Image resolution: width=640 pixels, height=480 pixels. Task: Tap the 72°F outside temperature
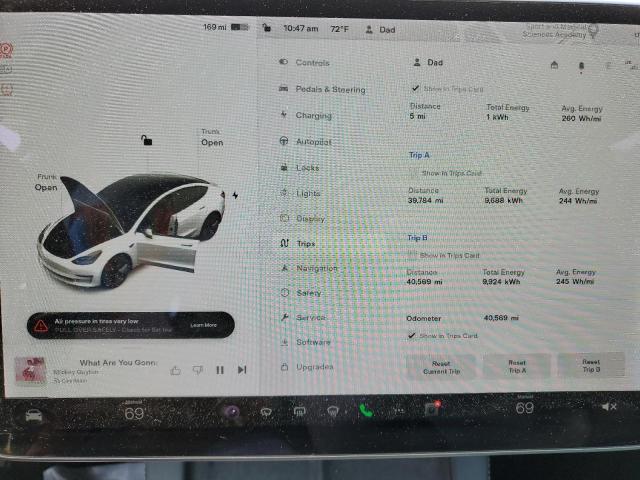[340, 29]
